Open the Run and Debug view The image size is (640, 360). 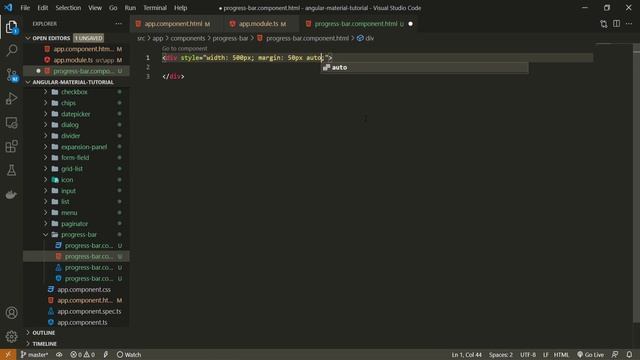coord(11,98)
